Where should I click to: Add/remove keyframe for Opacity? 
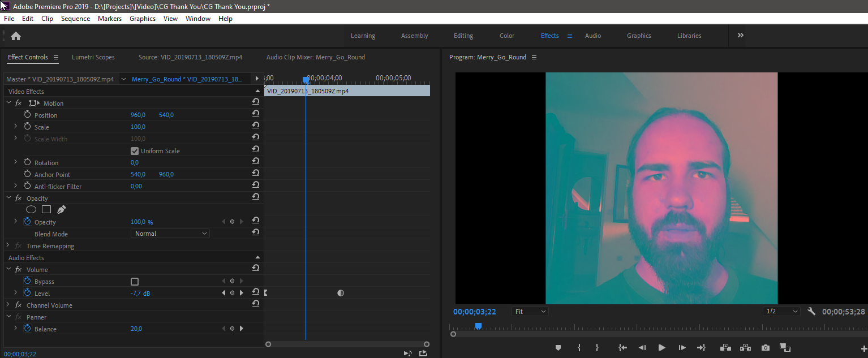pyautogui.click(x=232, y=222)
